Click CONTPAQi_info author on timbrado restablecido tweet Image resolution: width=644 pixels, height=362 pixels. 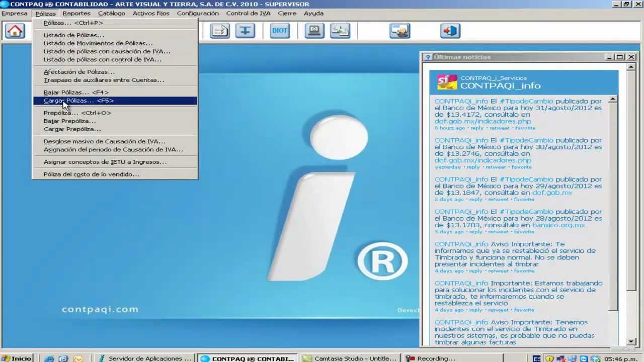(461, 244)
